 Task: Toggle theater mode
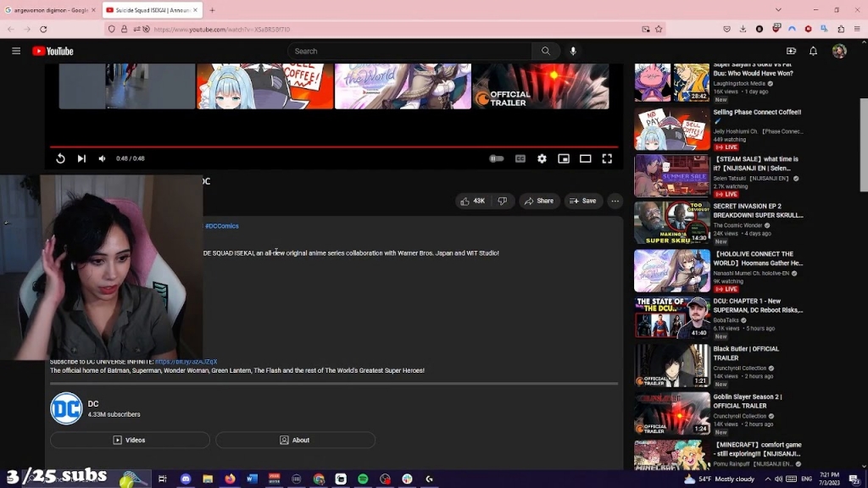[x=585, y=158]
